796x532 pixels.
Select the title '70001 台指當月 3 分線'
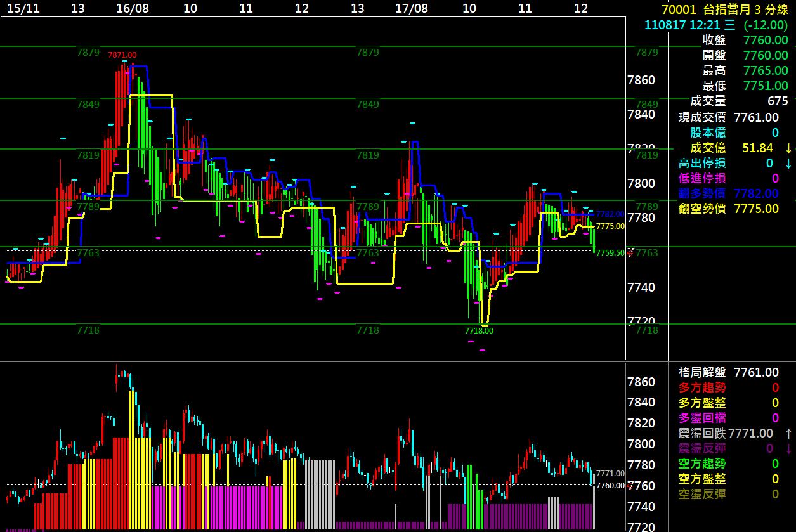724,9
